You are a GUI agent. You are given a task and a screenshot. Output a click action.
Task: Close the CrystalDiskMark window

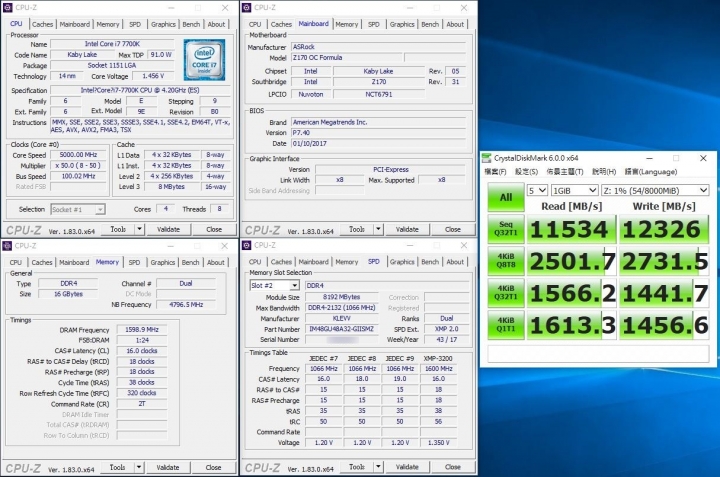pyautogui.click(x=703, y=158)
